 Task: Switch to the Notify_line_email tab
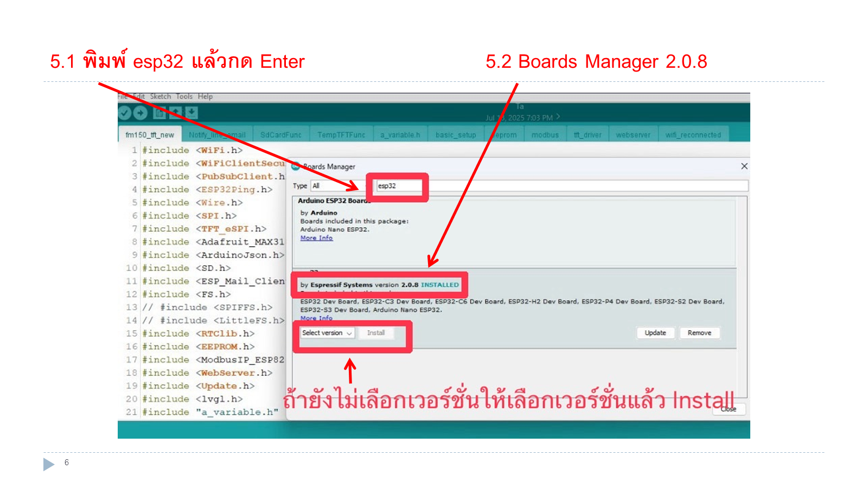(x=217, y=134)
